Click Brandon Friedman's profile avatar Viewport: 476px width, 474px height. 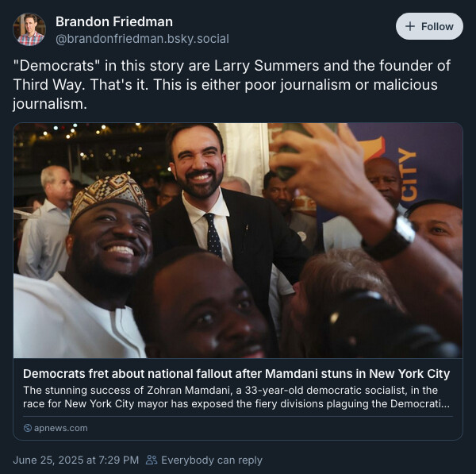[29, 29]
